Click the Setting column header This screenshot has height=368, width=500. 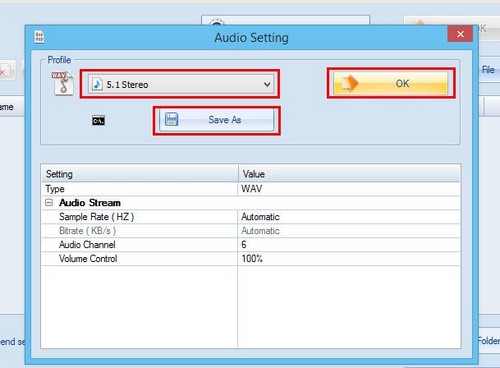[x=140, y=174]
